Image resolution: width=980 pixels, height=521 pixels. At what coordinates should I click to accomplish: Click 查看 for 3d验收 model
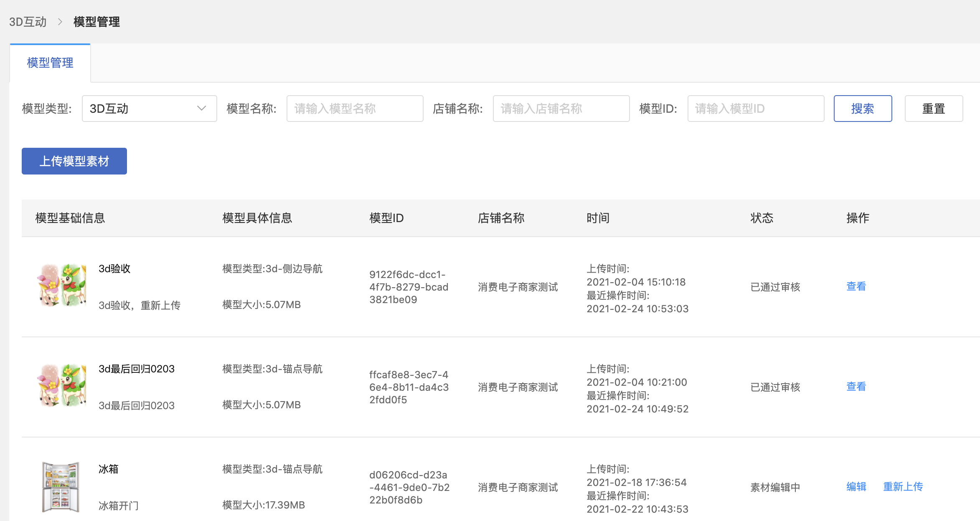[x=856, y=286]
